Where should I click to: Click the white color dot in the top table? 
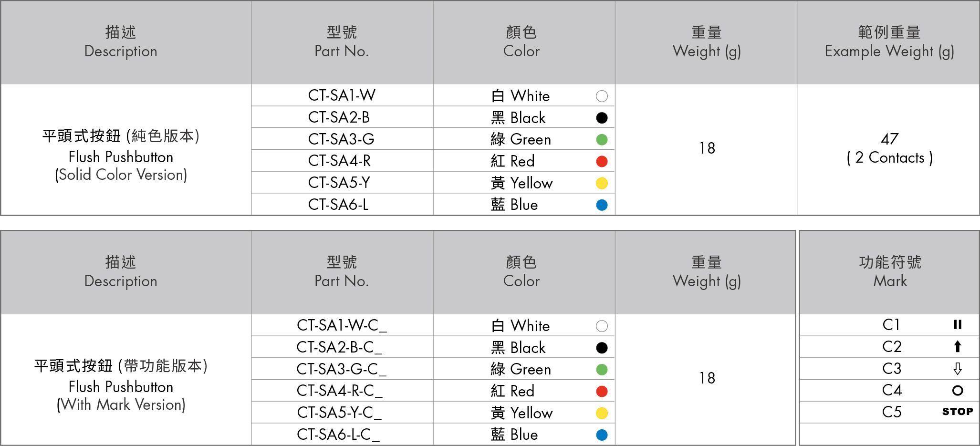click(602, 96)
